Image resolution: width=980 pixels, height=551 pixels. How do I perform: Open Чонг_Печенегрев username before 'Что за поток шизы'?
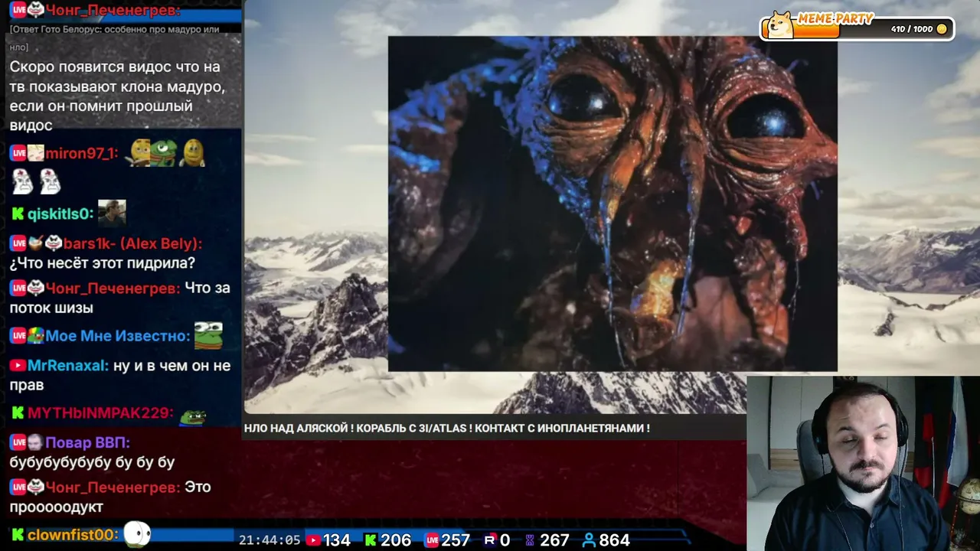tap(113, 288)
